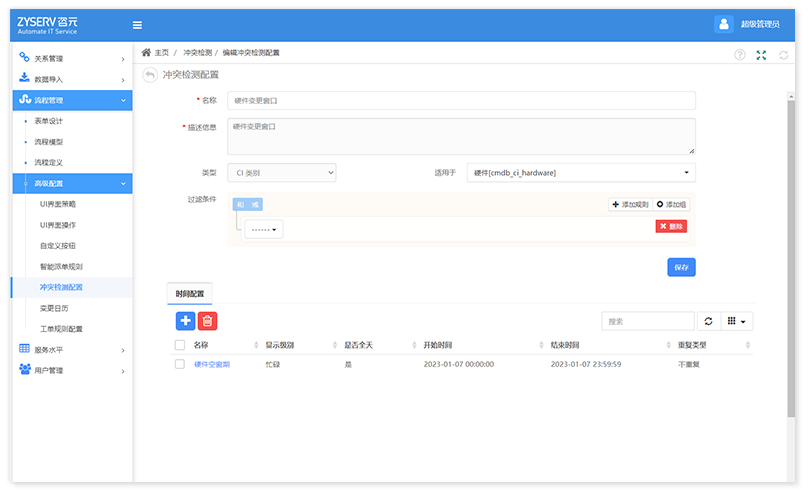Click the 搜索 search input field
Viewport: 808px width, 495px height.
647,321
